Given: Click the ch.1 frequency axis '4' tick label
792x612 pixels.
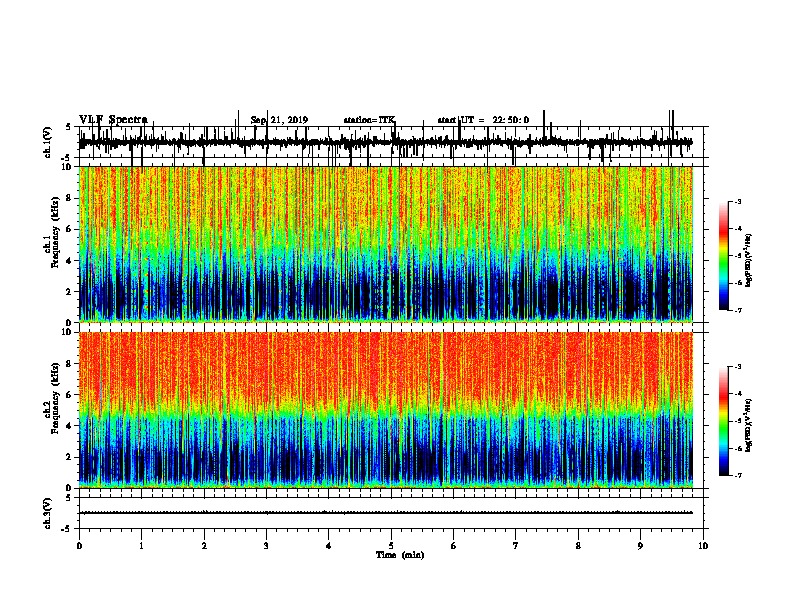Looking at the screenshot, I should point(69,261).
